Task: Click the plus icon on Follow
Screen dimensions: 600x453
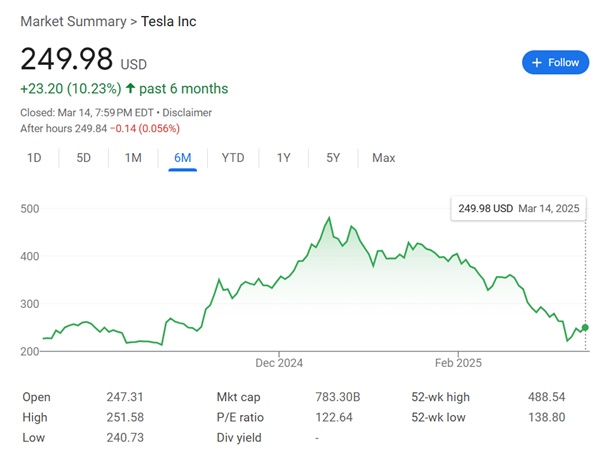Action: [537, 62]
